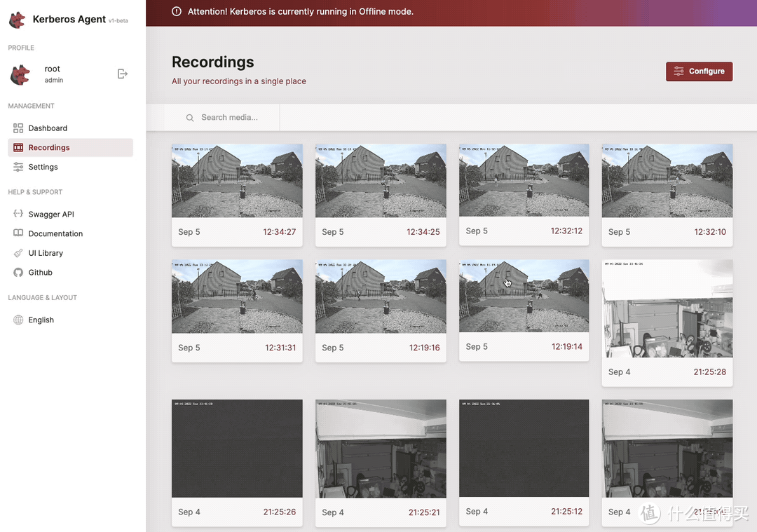Click the logout icon next to root
757x532 pixels.
(123, 74)
